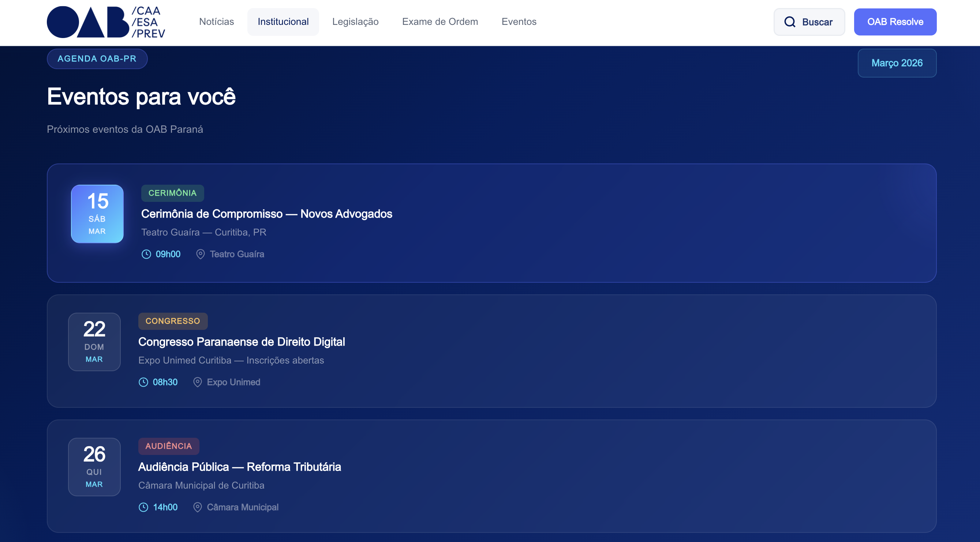980x542 pixels.
Task: Click the clock icon beside 09h00
Action: point(146,254)
